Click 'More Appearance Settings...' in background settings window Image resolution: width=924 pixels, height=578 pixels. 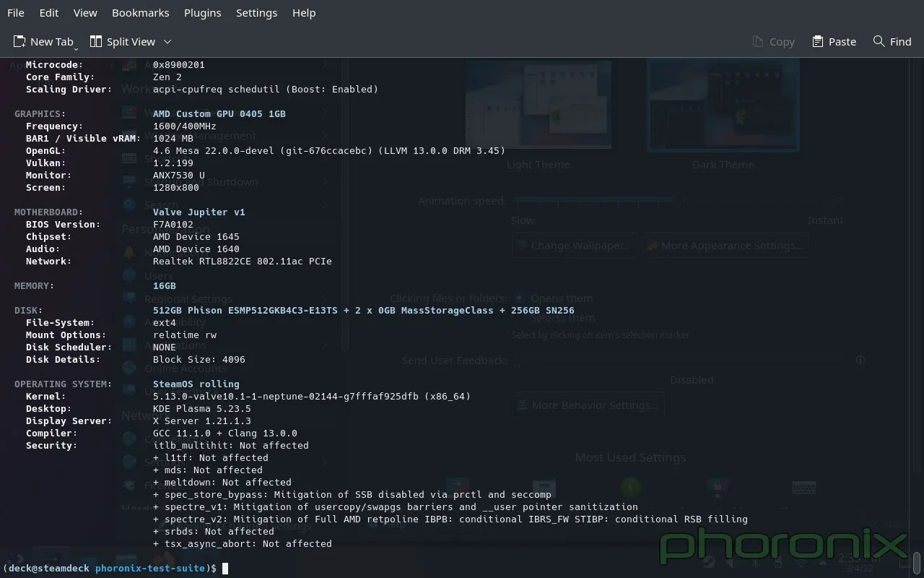(x=725, y=246)
